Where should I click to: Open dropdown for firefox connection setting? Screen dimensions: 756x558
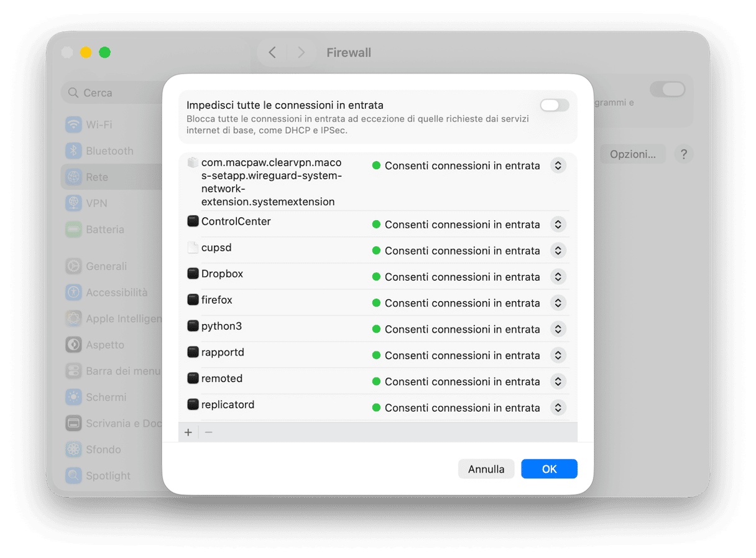(x=558, y=303)
